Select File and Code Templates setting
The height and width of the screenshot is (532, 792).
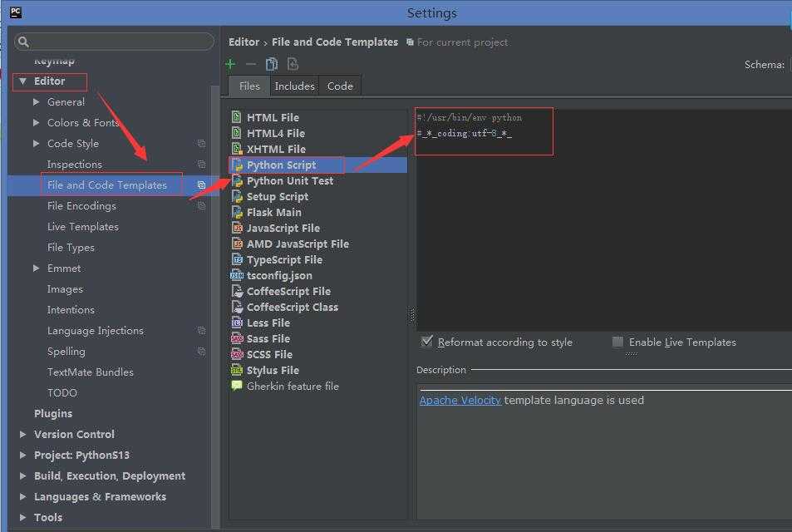(x=106, y=185)
